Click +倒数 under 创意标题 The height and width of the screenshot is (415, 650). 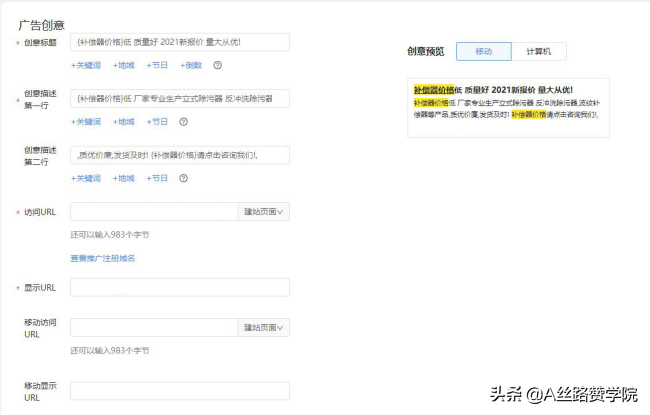[191, 65]
